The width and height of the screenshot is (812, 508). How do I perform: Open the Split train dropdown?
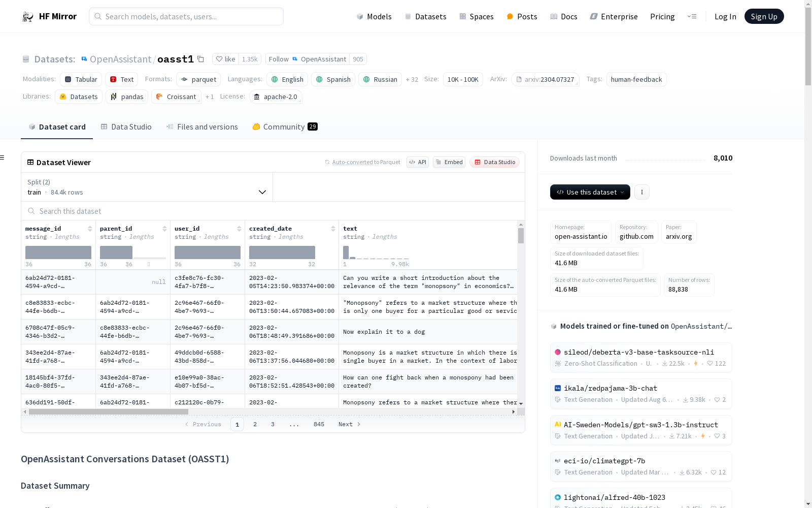coord(147,187)
